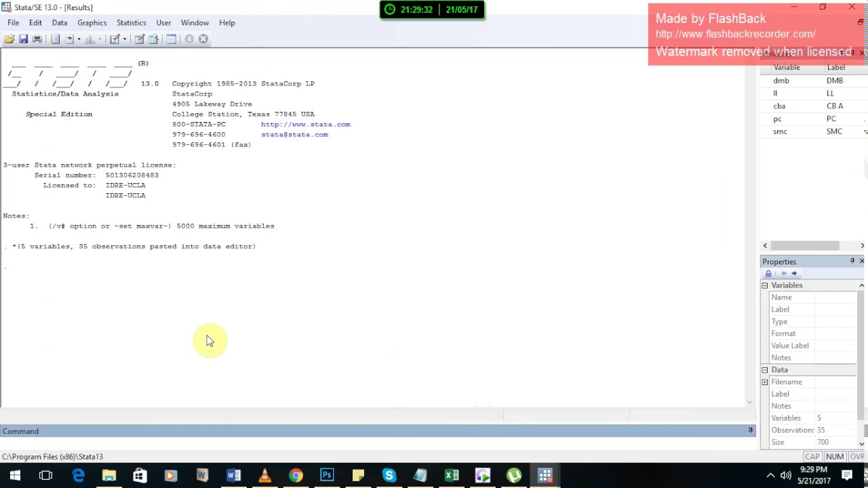The height and width of the screenshot is (488, 868).
Task: Click the Name property field
Action: click(836, 297)
